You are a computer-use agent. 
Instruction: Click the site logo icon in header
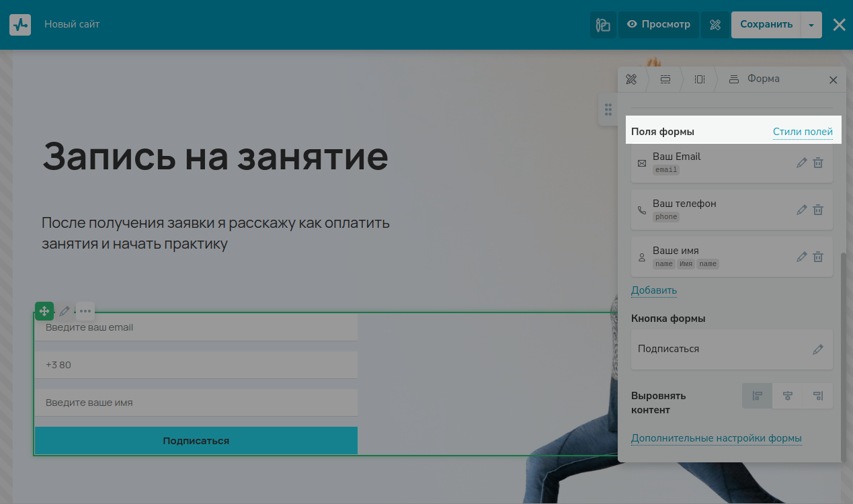(x=20, y=25)
